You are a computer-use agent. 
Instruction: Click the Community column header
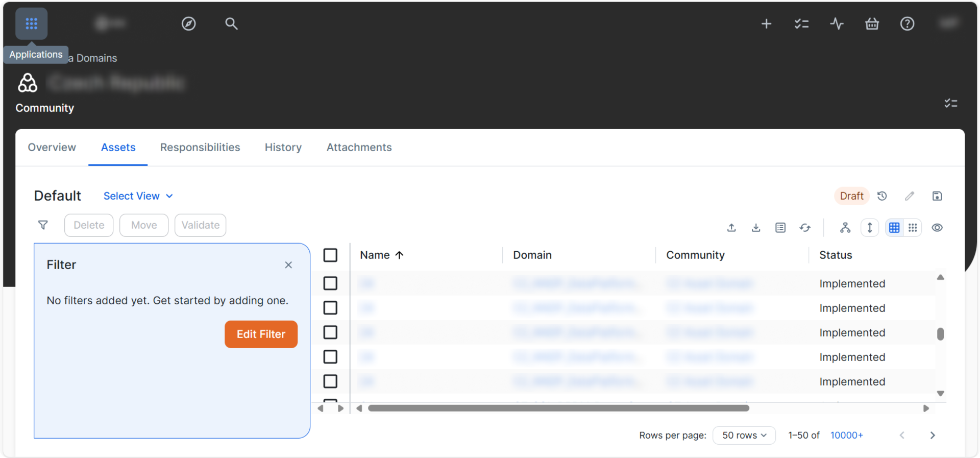[x=695, y=255]
